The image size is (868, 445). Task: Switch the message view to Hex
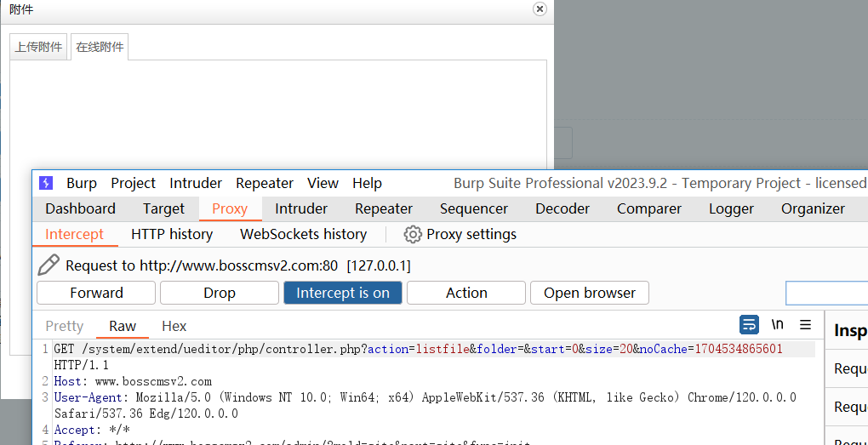174,326
